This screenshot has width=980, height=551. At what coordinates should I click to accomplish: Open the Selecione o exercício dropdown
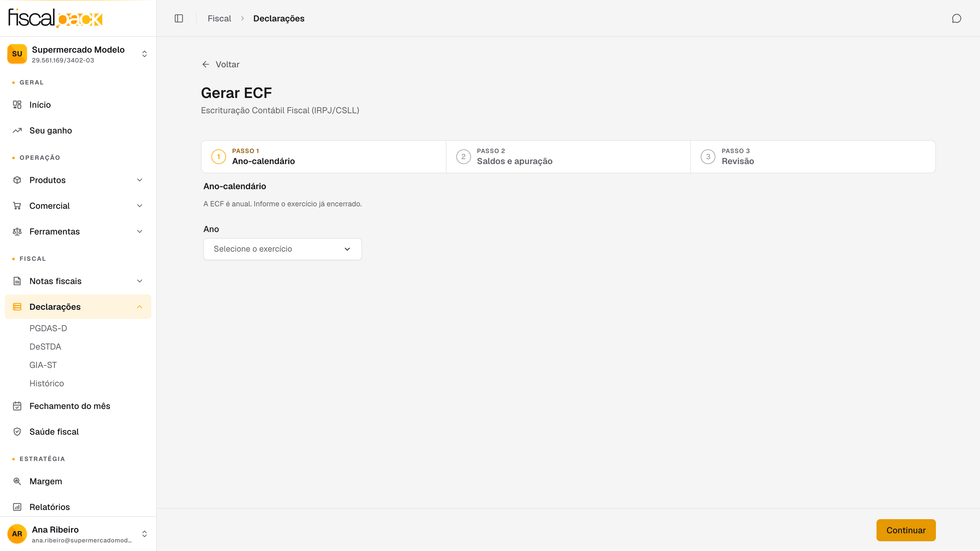point(282,249)
